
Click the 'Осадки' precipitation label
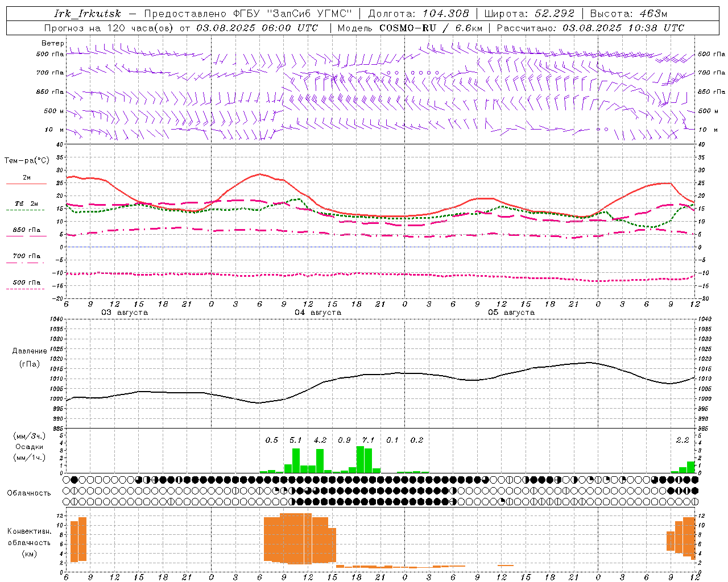click(x=30, y=447)
